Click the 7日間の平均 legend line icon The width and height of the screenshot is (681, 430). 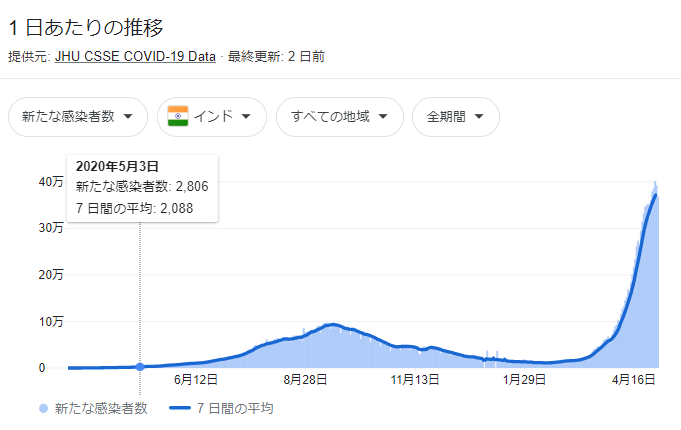[x=181, y=408]
